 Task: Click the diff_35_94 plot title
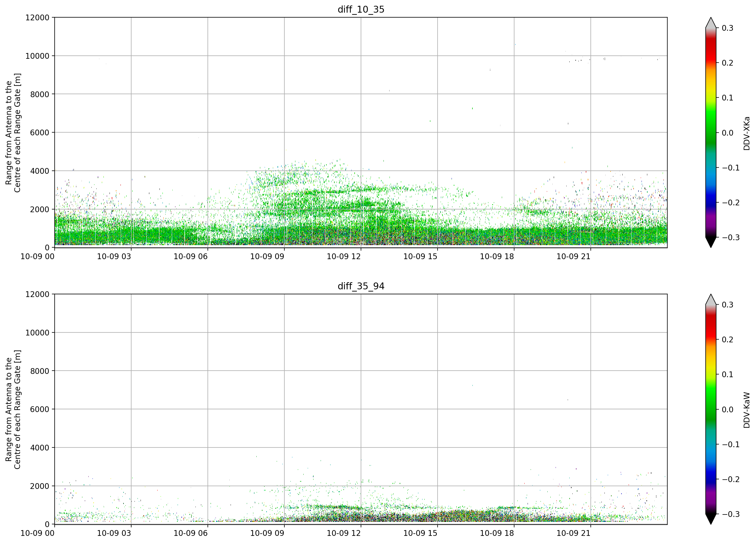point(361,286)
